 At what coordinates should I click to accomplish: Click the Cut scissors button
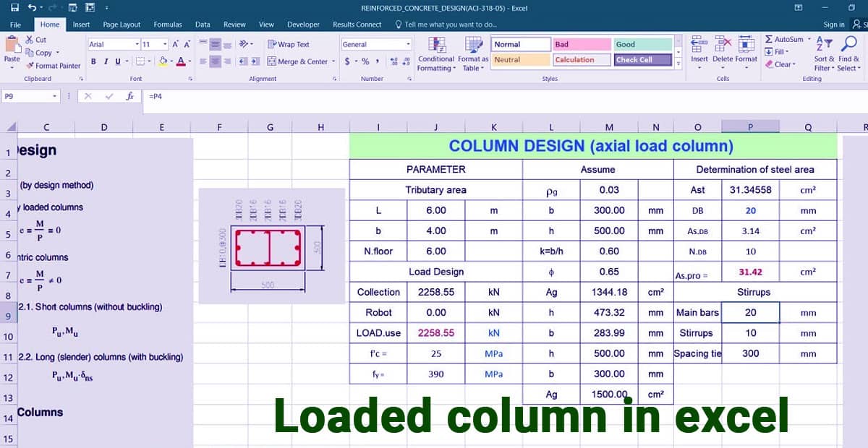(36, 40)
